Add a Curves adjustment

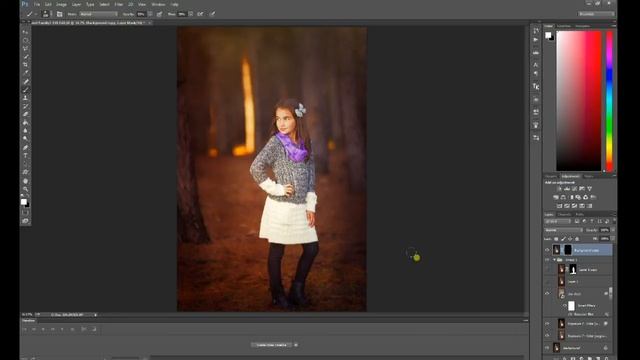point(574,189)
